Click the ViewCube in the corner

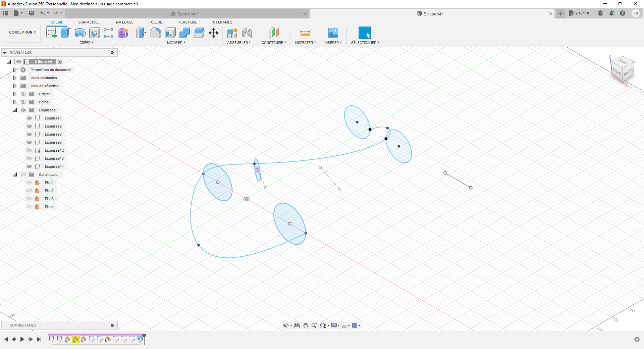coord(623,69)
